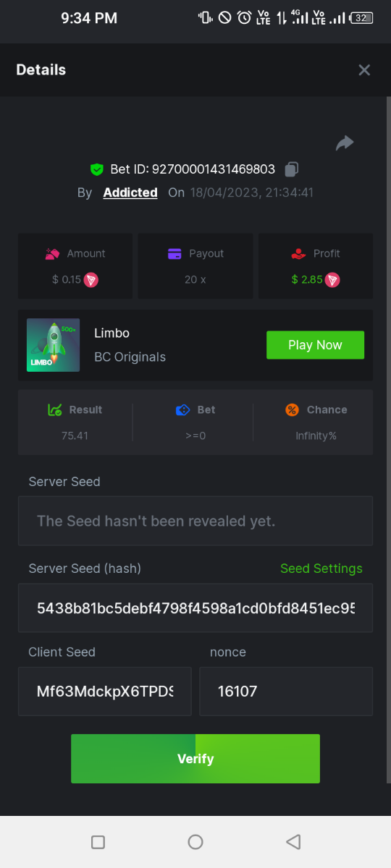The height and width of the screenshot is (868, 391).
Task: Open recent apps with square button
Action: click(98, 842)
